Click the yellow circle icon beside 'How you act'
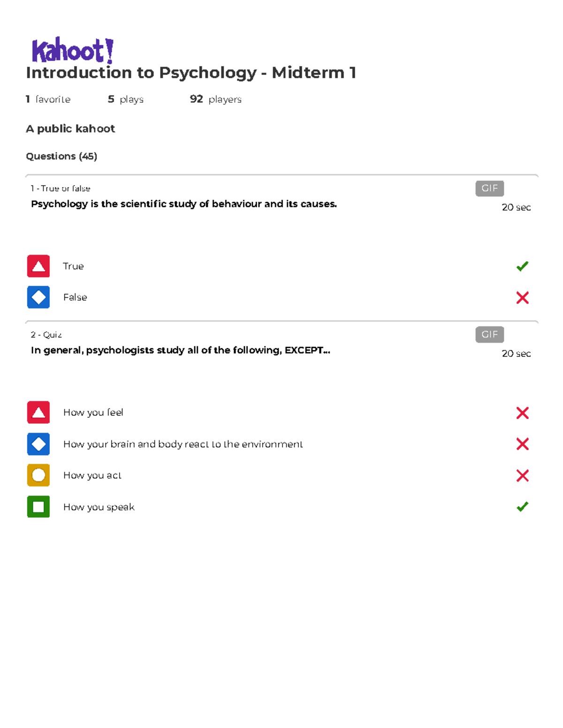 pos(38,475)
